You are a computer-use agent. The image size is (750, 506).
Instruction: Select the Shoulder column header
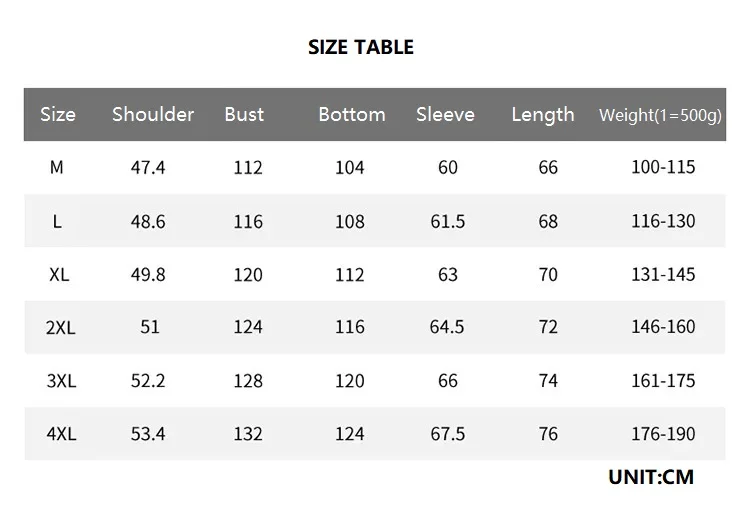pyautogui.click(x=153, y=114)
